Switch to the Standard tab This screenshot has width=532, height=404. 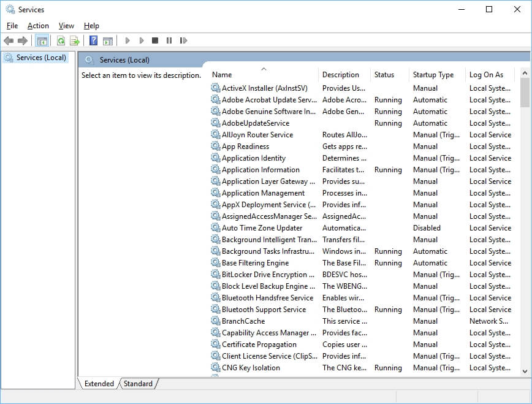point(138,384)
